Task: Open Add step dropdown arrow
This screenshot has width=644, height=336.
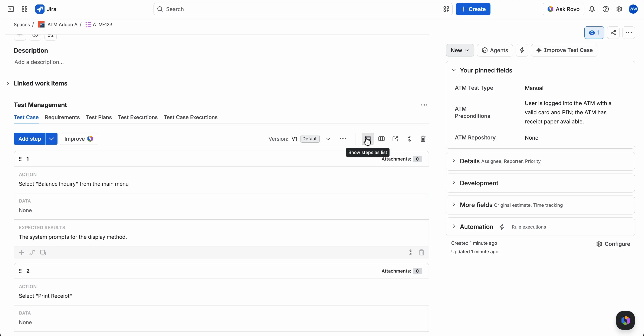Action: (52, 139)
